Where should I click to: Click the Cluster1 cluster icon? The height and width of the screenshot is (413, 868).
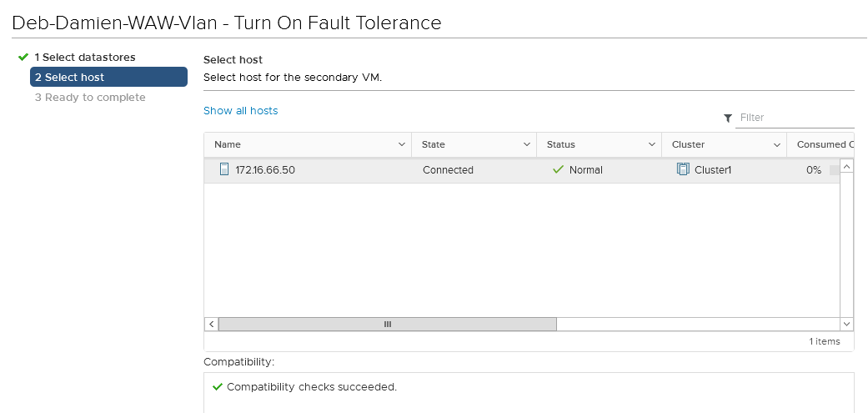click(683, 169)
